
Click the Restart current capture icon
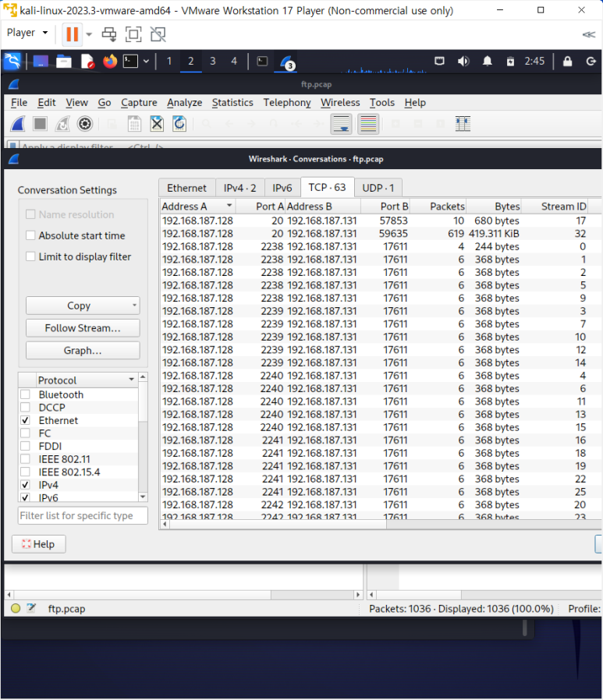(62, 124)
